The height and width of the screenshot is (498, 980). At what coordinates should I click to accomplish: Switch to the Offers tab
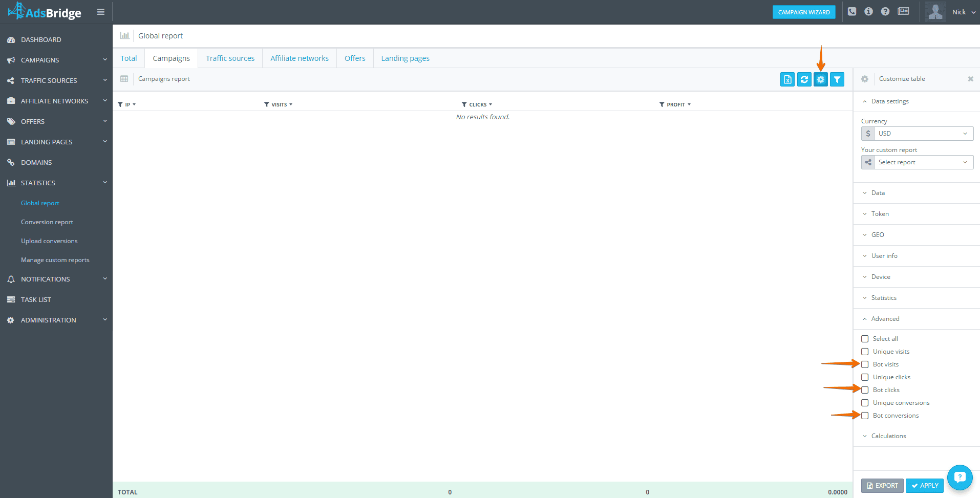pyautogui.click(x=355, y=58)
